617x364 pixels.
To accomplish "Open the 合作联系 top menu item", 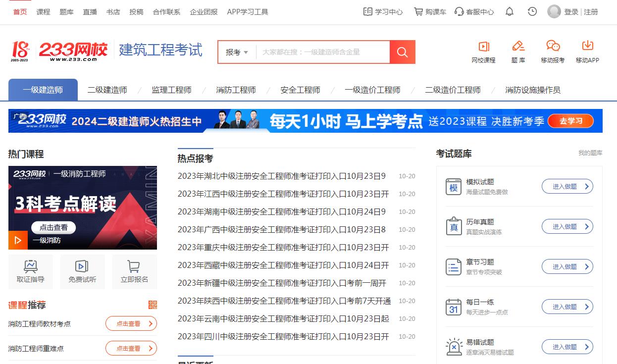I will click(x=167, y=11).
